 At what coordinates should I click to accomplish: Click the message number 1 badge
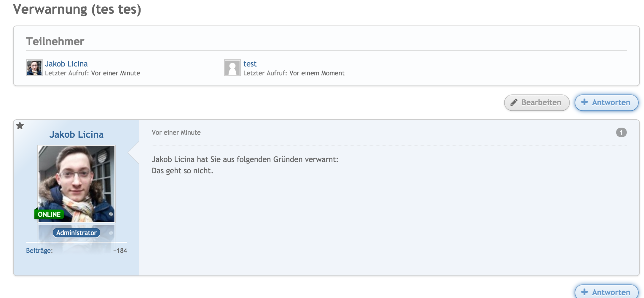coord(621,132)
